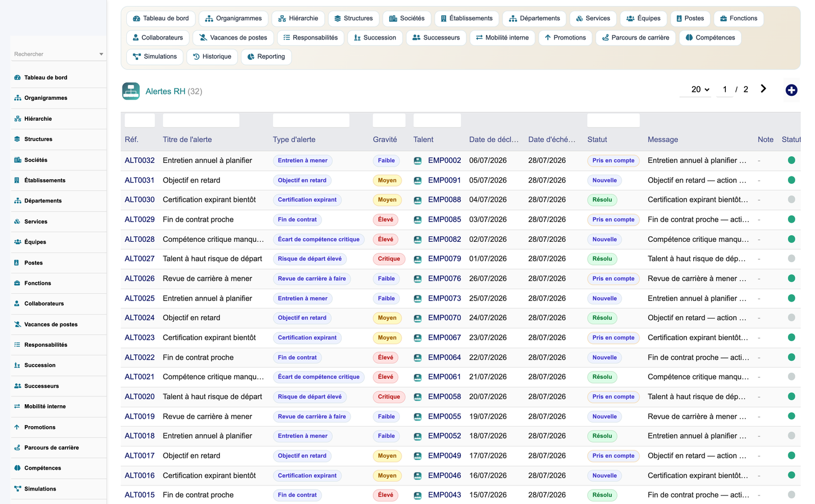Open talent card icon for EMP0091
Image resolution: width=815 pixels, height=504 pixels.
coord(418,180)
